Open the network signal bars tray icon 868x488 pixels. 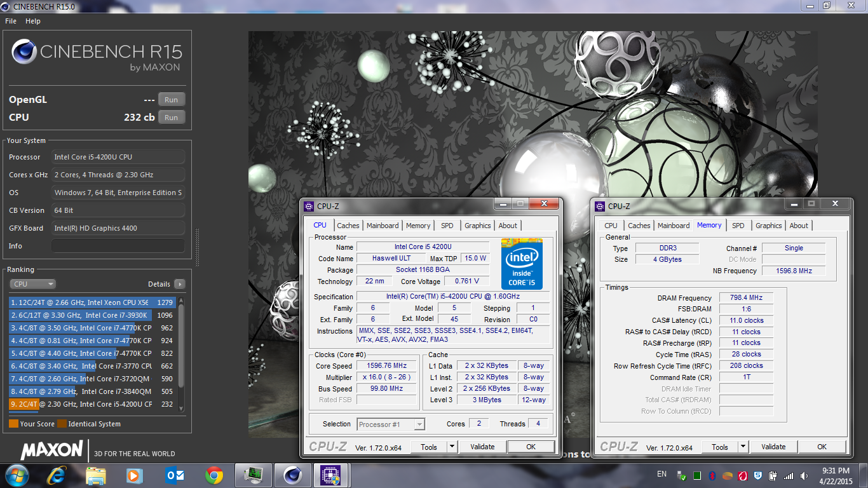(789, 476)
